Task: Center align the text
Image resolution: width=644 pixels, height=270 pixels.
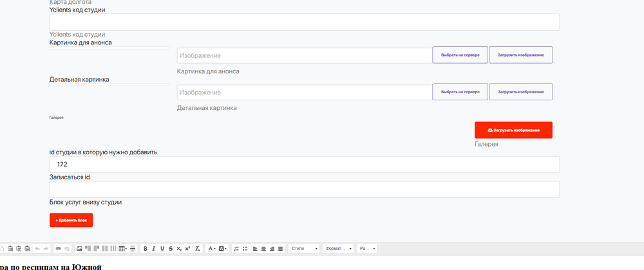Action: click(x=263, y=248)
